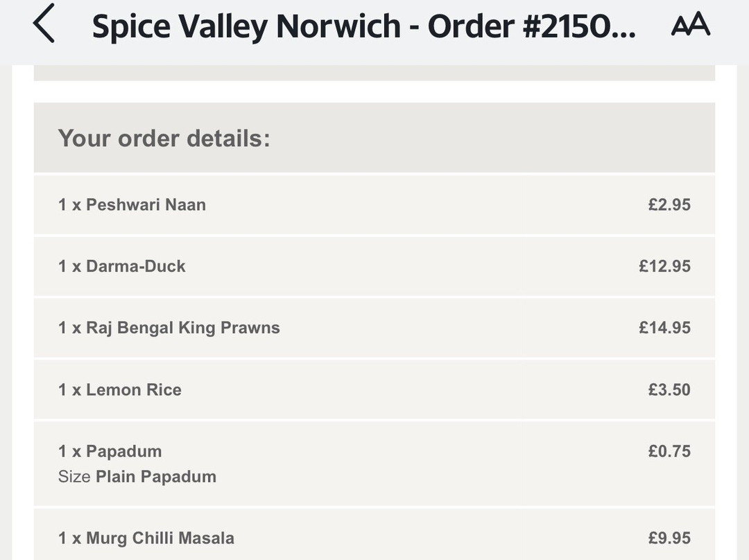Tap the Size Plain Papadum option text
Screen dimensions: 749x560
coord(137,476)
